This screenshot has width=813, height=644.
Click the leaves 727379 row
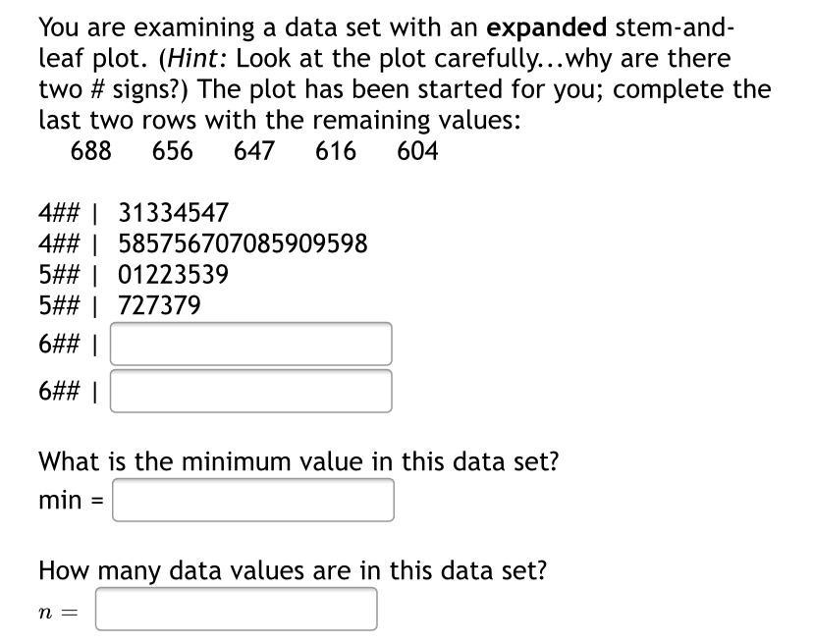(159, 305)
